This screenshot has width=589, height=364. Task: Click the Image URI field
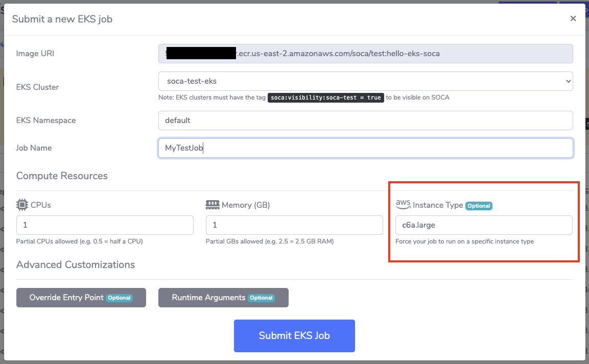365,53
